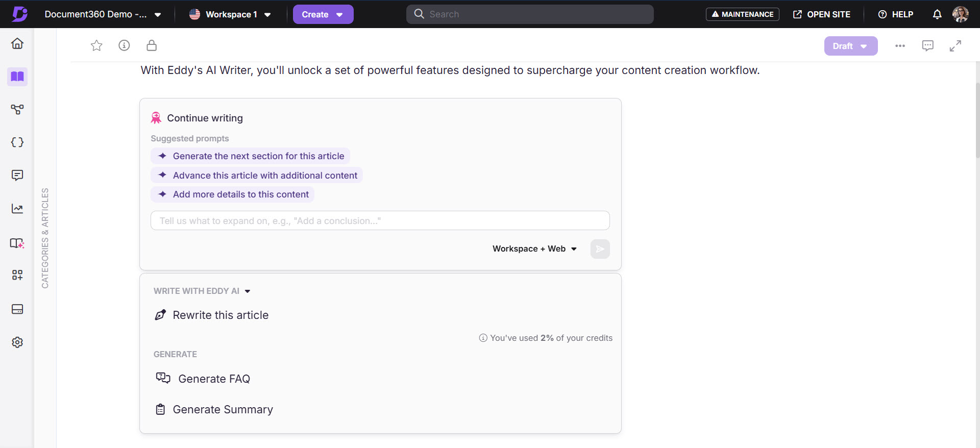Click the lock icon for article security
Screen dimensions: 980x448
click(152, 45)
